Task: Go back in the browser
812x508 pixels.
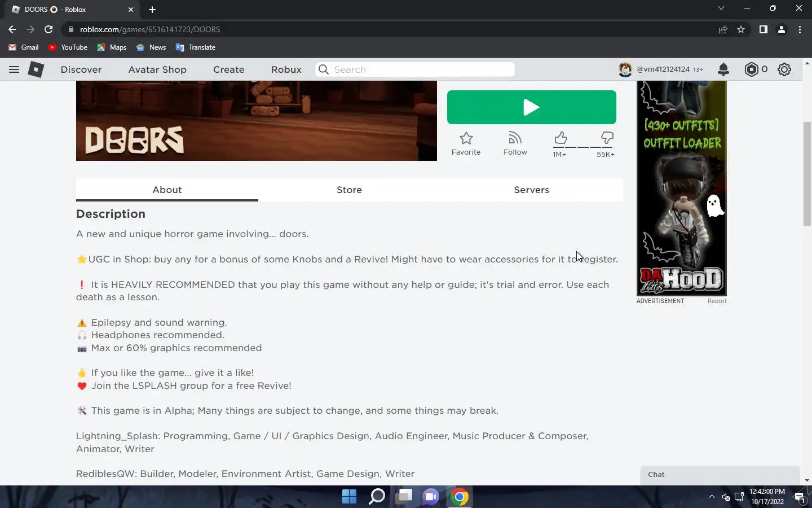Action: click(x=12, y=29)
